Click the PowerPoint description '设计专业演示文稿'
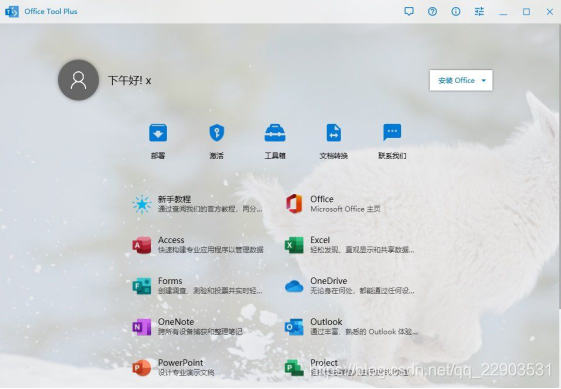The image size is (561, 389). pos(186,372)
